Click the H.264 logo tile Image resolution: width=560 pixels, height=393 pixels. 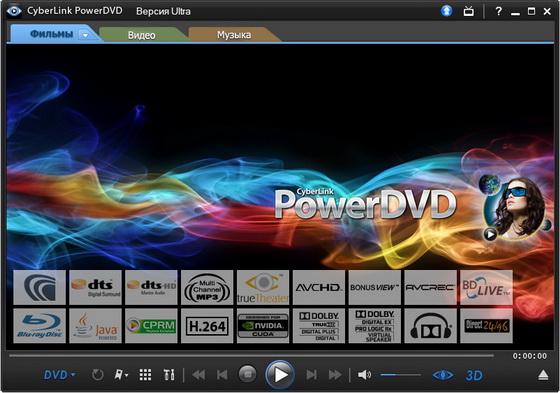click(x=207, y=326)
